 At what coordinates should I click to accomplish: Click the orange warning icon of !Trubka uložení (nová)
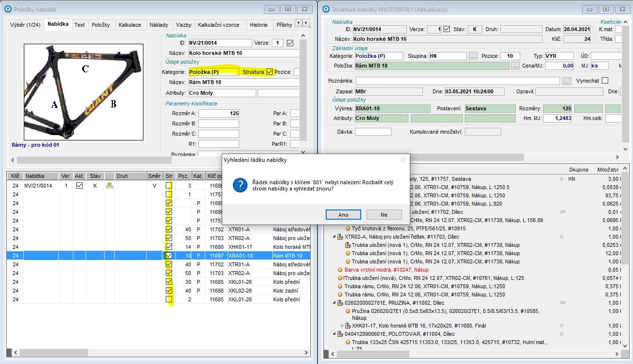coord(341,278)
